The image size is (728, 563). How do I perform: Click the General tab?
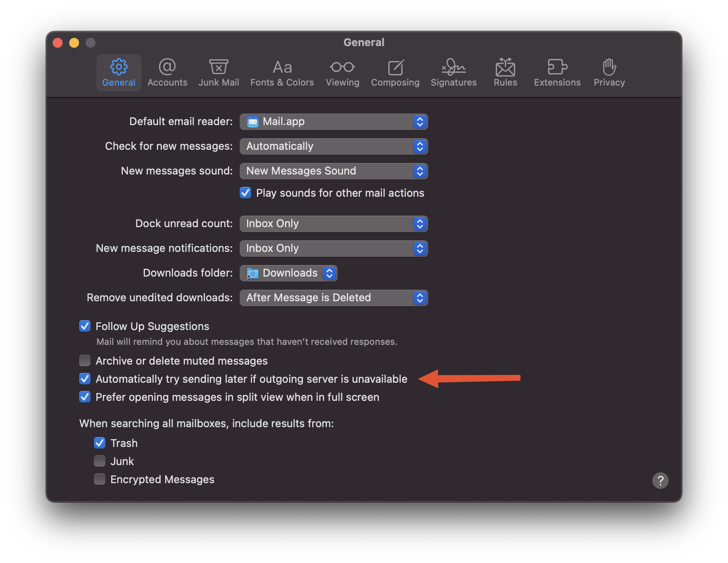point(119,73)
